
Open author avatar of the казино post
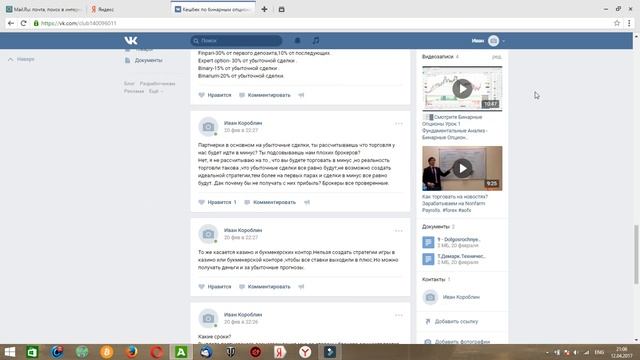(208, 234)
